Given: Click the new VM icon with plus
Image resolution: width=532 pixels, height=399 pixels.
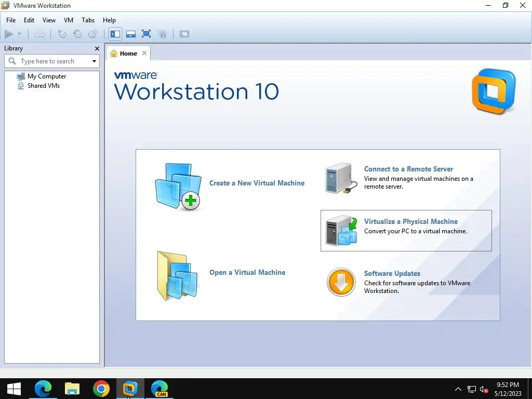Looking at the screenshot, I should click(178, 187).
